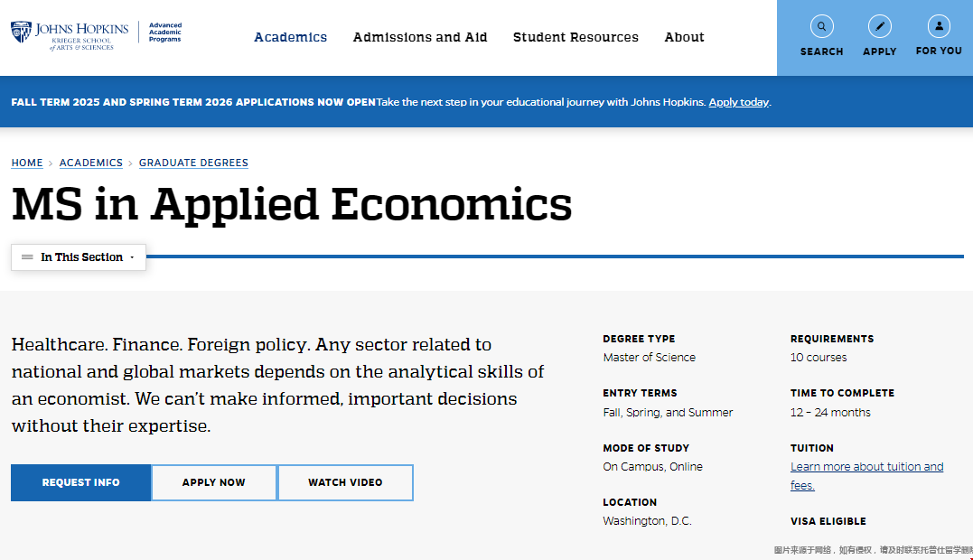The image size is (973, 560).
Task: Click the In This Section hamburger icon
Action: click(27, 257)
